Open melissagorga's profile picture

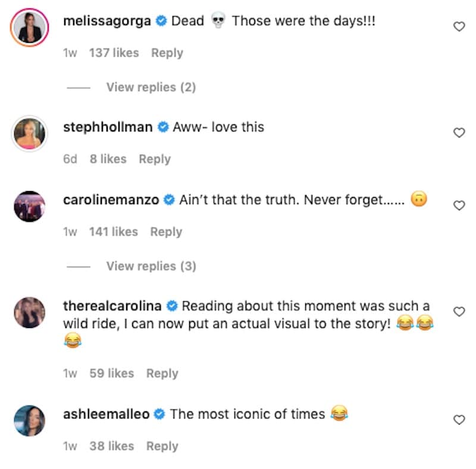click(x=29, y=27)
